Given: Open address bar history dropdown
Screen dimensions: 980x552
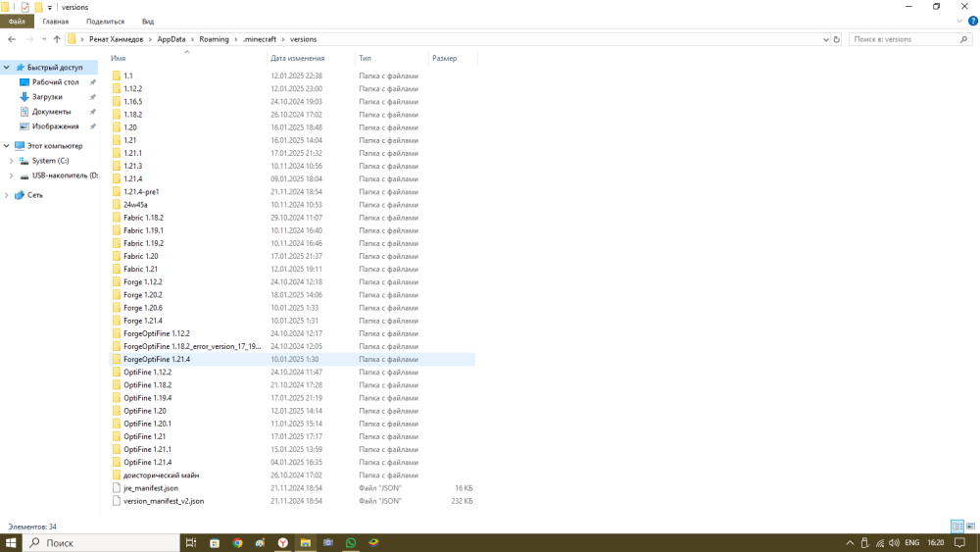Looking at the screenshot, I should coord(825,39).
